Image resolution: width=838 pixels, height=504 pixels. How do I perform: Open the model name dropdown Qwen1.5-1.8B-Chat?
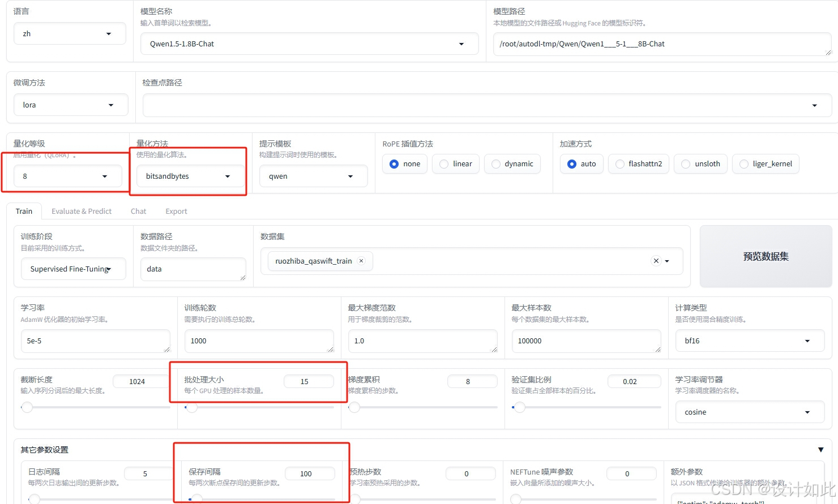[309, 44]
